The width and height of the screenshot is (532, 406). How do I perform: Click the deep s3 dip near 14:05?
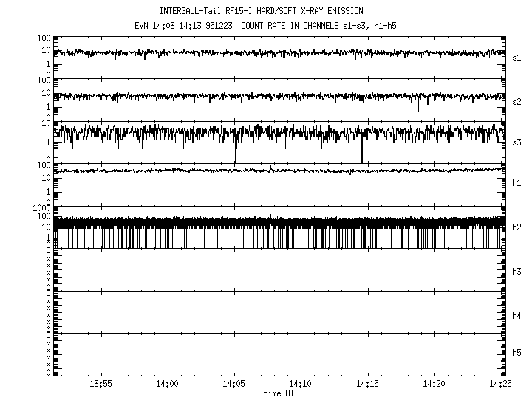[x=235, y=155]
